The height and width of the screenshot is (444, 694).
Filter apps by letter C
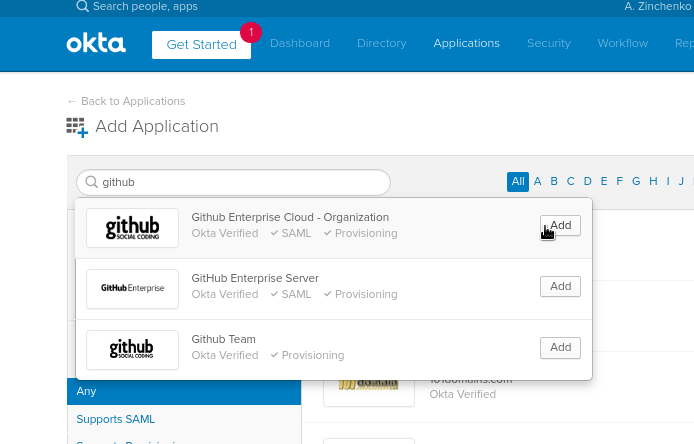[571, 181]
